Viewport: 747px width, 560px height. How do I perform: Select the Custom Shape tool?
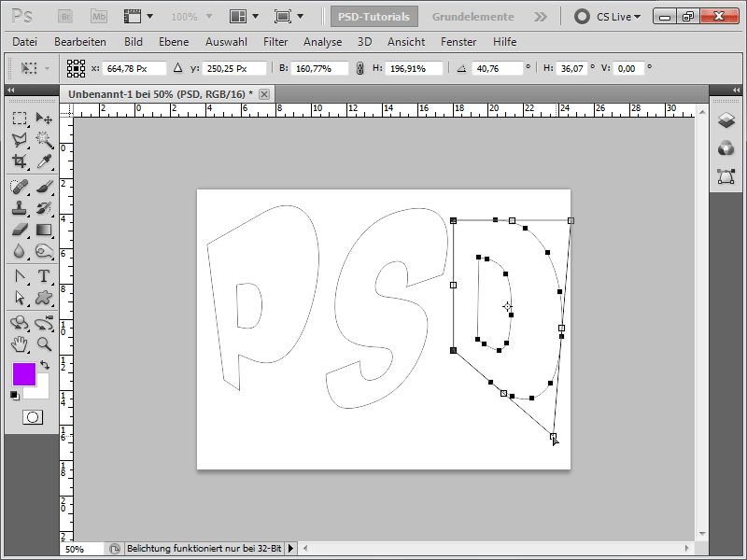(44, 298)
